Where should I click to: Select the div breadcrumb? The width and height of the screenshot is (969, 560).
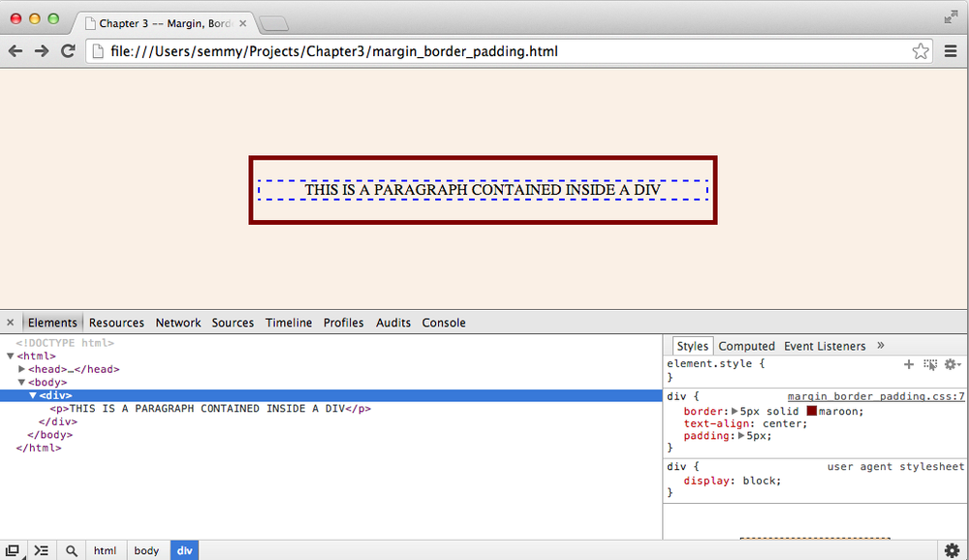[x=184, y=550]
